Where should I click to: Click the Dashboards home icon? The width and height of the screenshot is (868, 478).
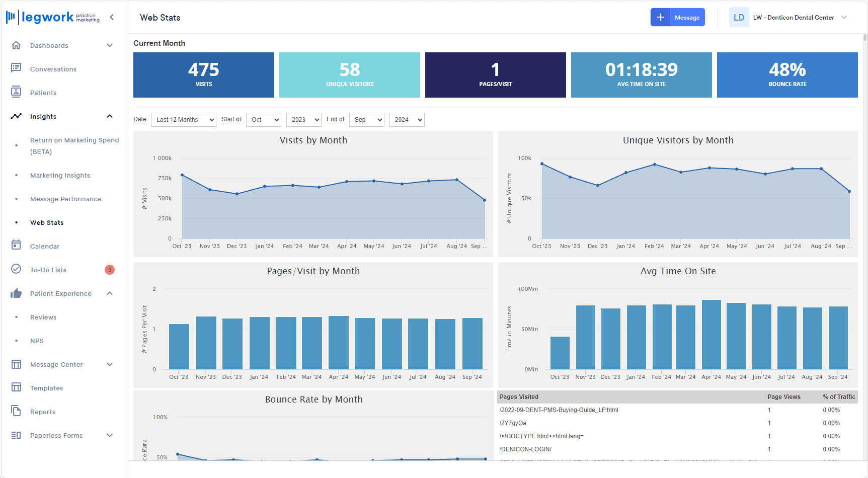coord(16,45)
